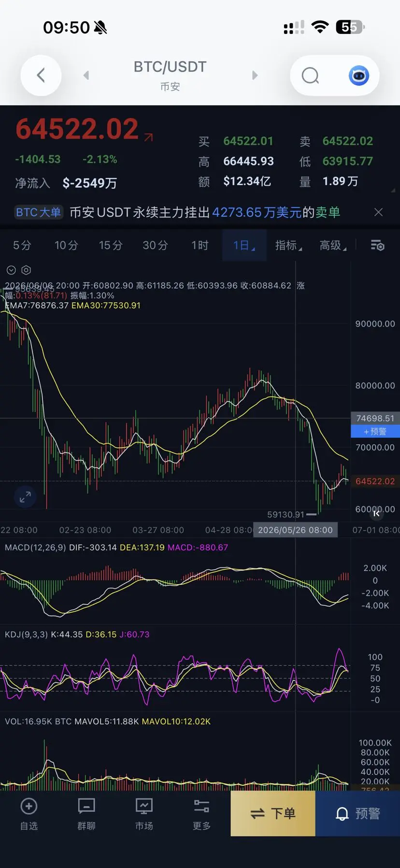This screenshot has height=868, width=400.
Task: Switch to previous trading pair arrow
Action: coord(86,75)
